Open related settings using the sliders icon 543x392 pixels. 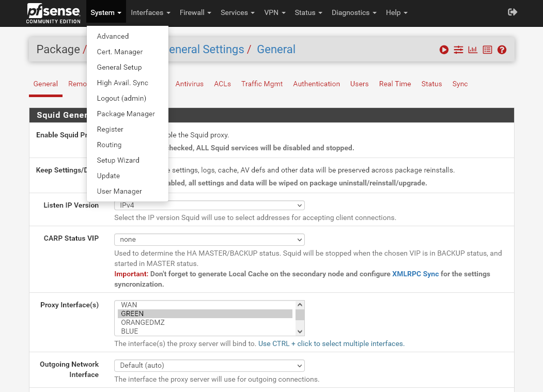coord(458,50)
